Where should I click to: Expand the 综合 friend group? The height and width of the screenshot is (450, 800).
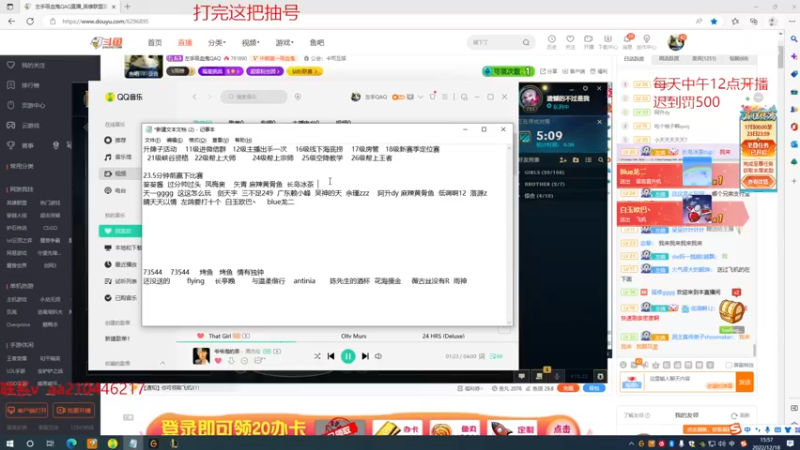[538, 196]
